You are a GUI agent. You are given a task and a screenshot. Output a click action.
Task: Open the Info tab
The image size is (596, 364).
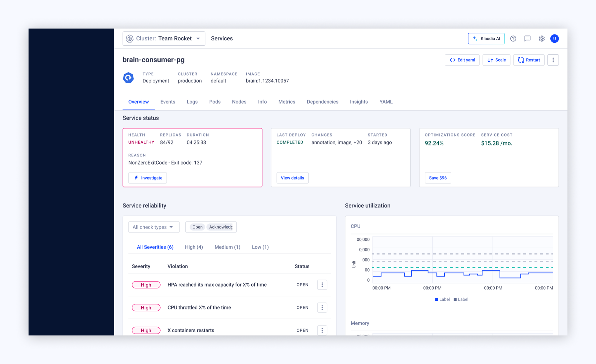[x=262, y=102]
